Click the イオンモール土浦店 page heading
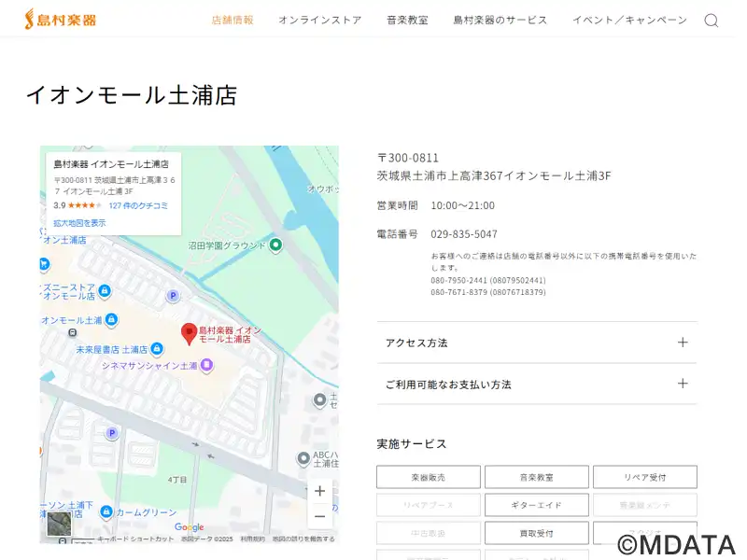 [132, 95]
